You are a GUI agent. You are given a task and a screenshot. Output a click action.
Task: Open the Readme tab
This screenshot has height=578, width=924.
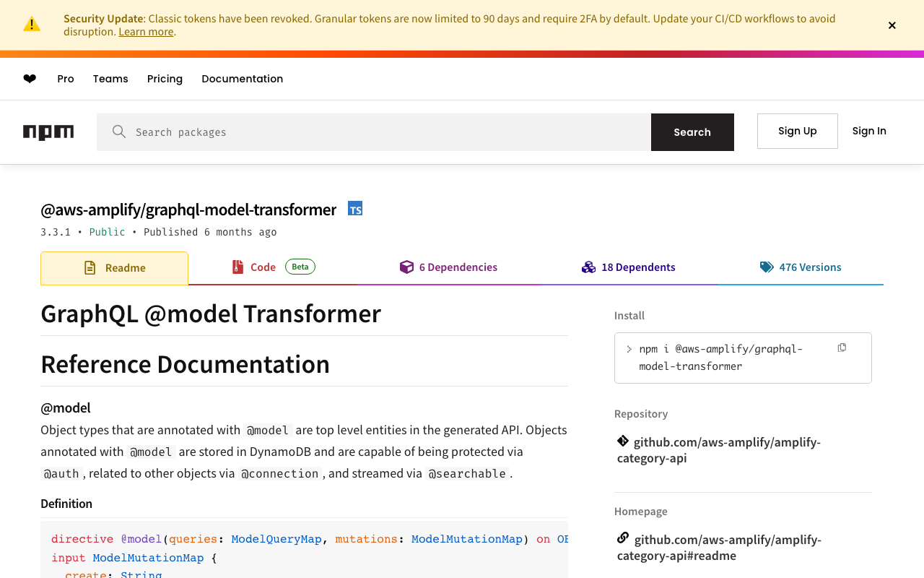pyautogui.click(x=115, y=268)
